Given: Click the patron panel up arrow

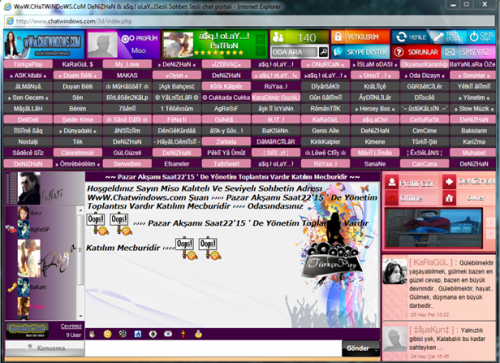Looking at the screenshot, I should [261, 39].
